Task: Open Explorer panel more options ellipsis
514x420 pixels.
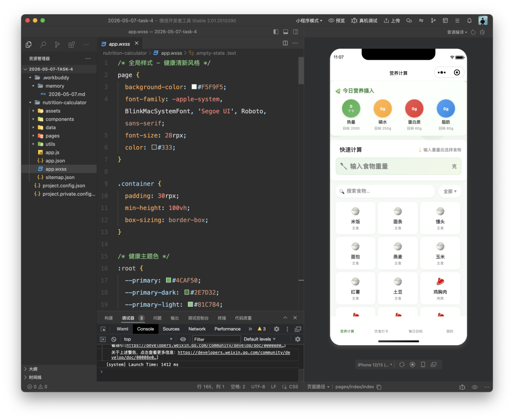Action: pos(88,59)
